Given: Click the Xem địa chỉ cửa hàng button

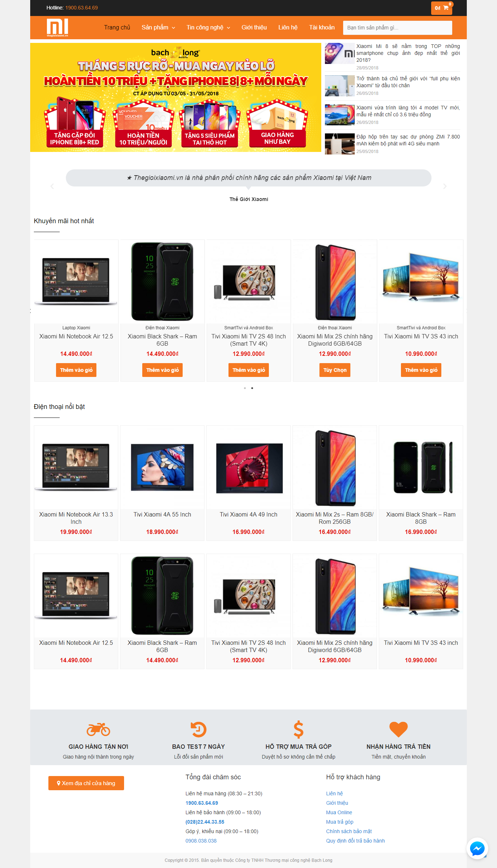Looking at the screenshot, I should point(86,783).
